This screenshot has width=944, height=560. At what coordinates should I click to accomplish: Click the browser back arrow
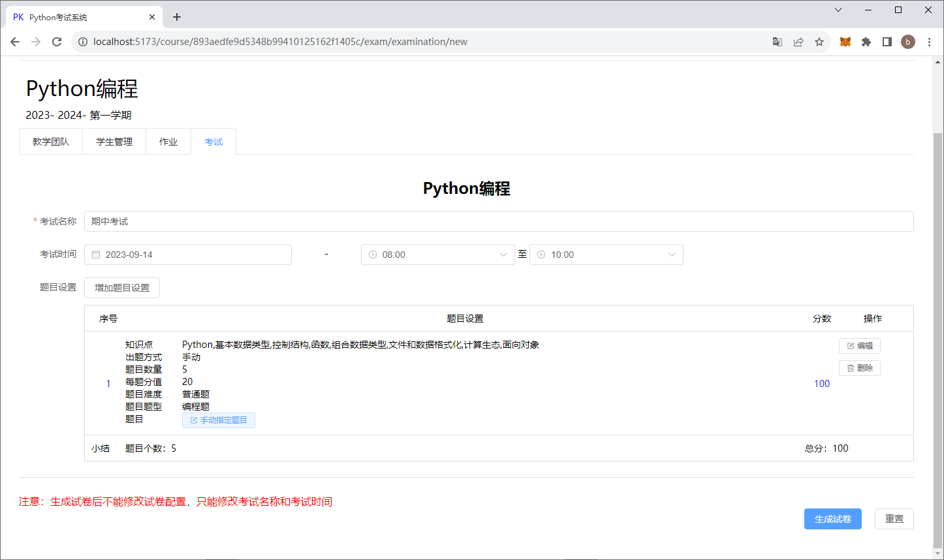[15, 42]
